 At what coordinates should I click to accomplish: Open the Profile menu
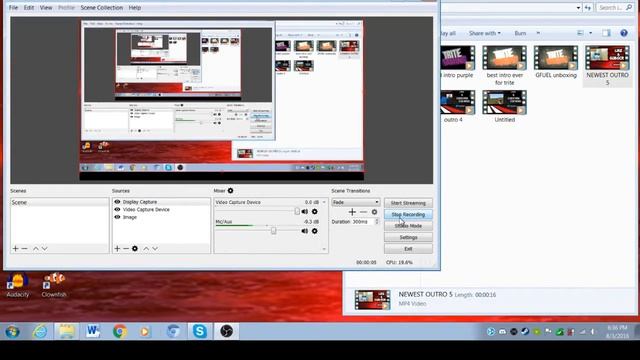[x=67, y=7]
